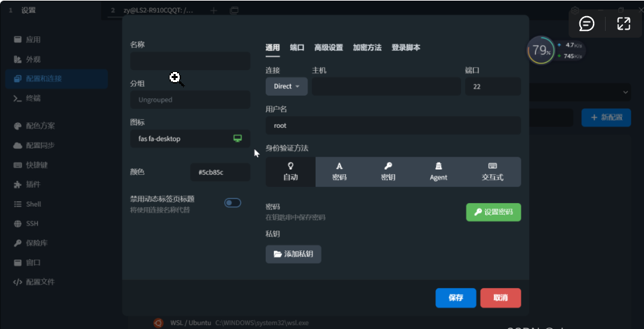Switch to the 端口 tab
Viewport: 644px width, 329px height.
click(297, 48)
